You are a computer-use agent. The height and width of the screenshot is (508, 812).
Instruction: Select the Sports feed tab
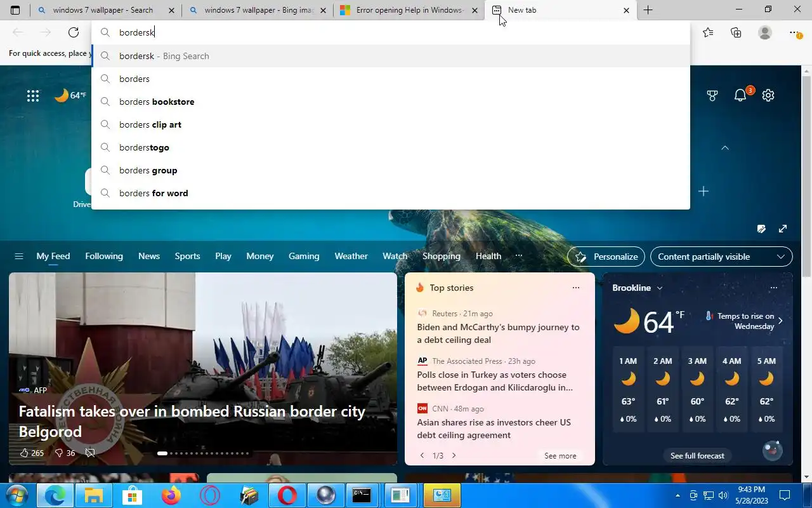click(x=187, y=256)
